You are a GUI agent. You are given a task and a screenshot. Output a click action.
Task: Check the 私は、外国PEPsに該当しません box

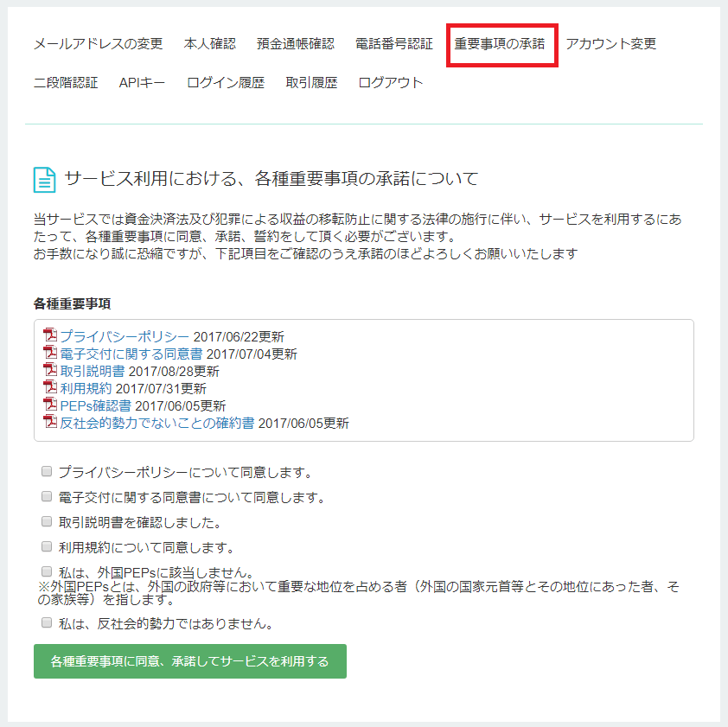(47, 571)
